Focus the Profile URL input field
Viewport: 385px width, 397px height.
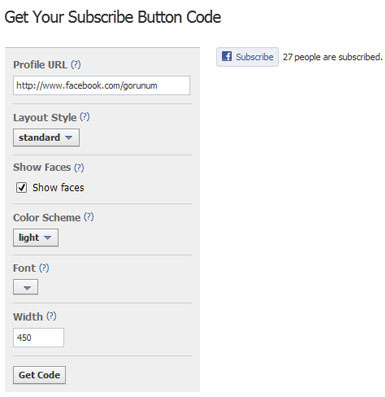click(102, 85)
